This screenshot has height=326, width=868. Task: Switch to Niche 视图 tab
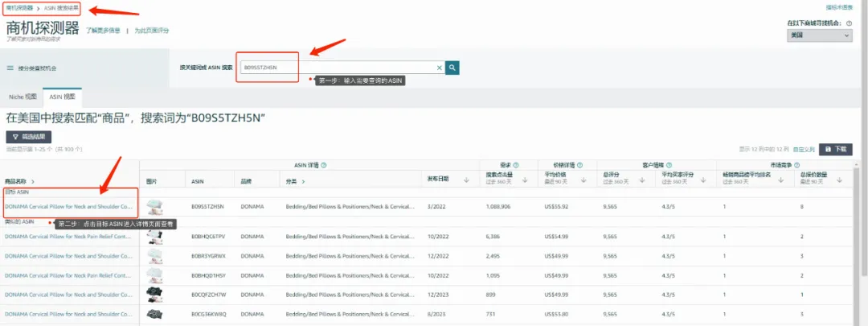tap(23, 97)
